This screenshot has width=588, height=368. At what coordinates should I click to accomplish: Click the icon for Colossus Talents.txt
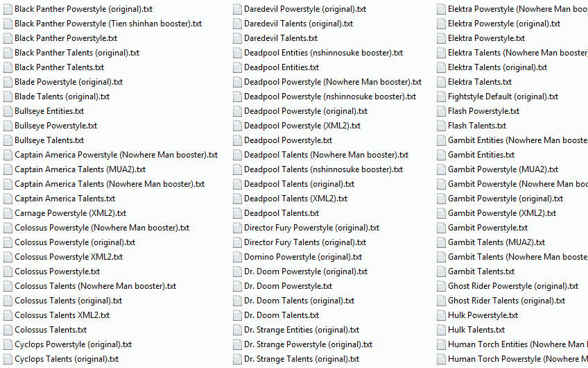pyautogui.click(x=8, y=330)
